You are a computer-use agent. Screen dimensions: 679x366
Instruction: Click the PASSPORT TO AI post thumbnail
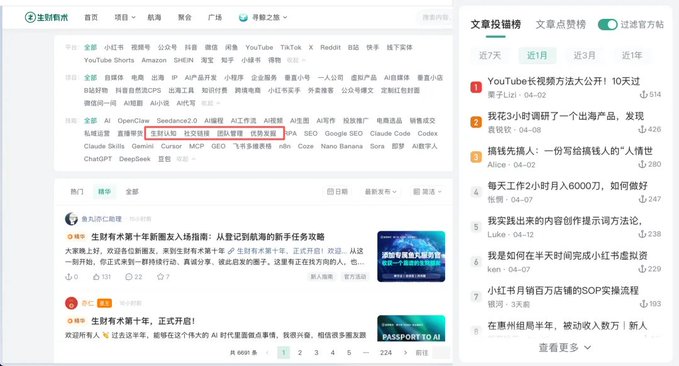[x=411, y=328]
